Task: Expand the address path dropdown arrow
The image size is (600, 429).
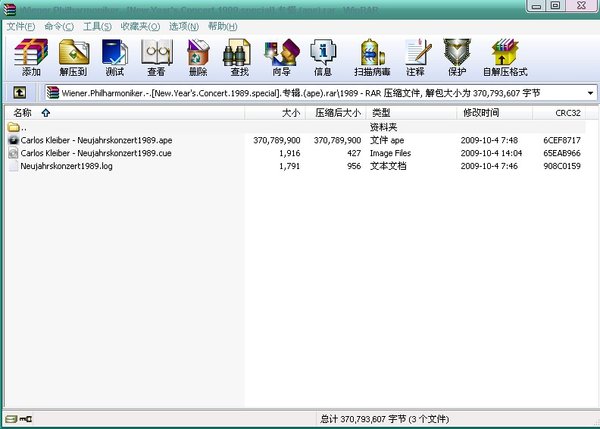Action: pos(590,93)
